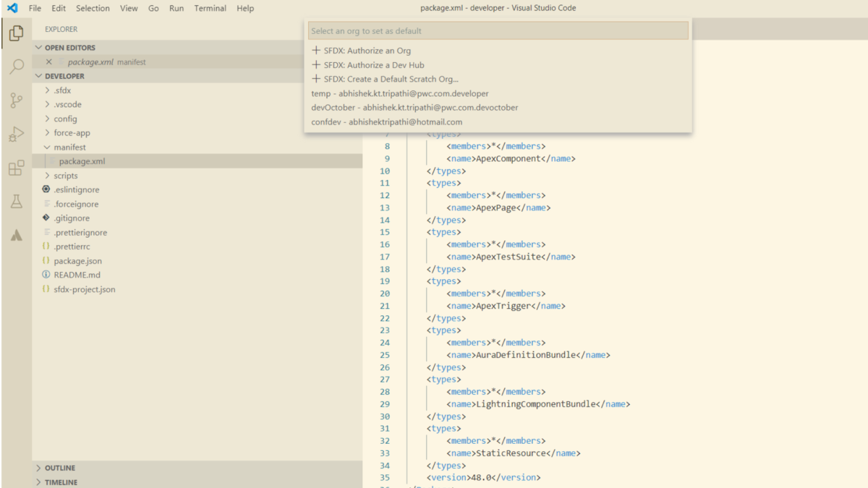Select the temp org entry
Image resolution: width=868 pixels, height=488 pixels.
(x=498, y=93)
